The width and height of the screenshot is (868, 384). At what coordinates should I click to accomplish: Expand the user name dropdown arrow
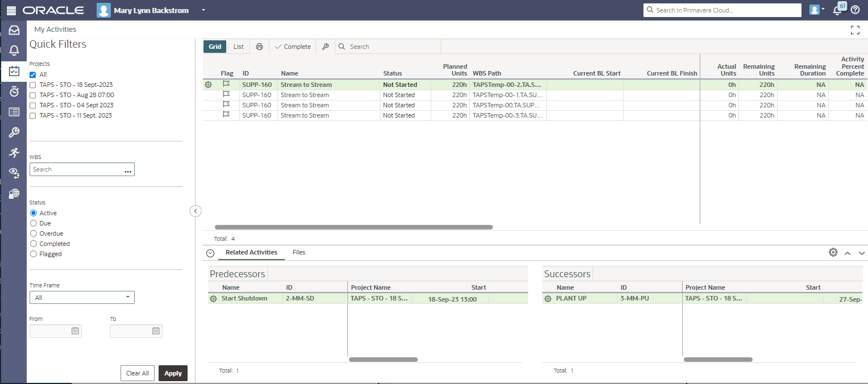click(x=203, y=10)
